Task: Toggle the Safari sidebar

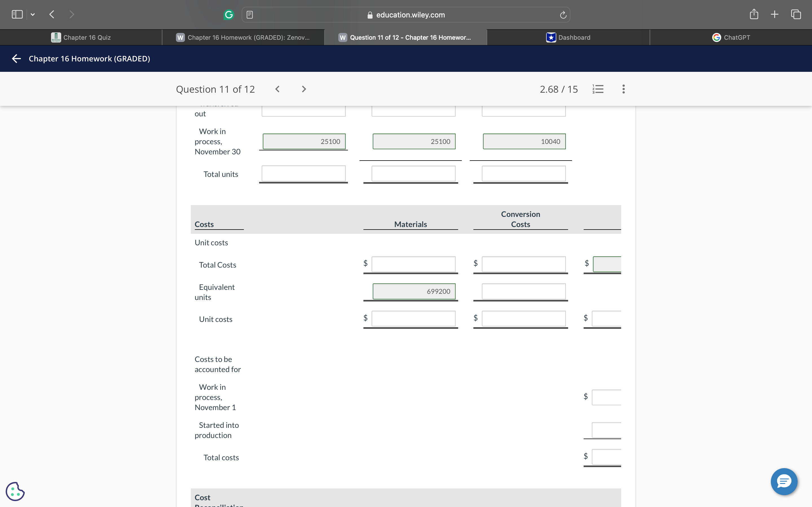Action: click(17, 14)
